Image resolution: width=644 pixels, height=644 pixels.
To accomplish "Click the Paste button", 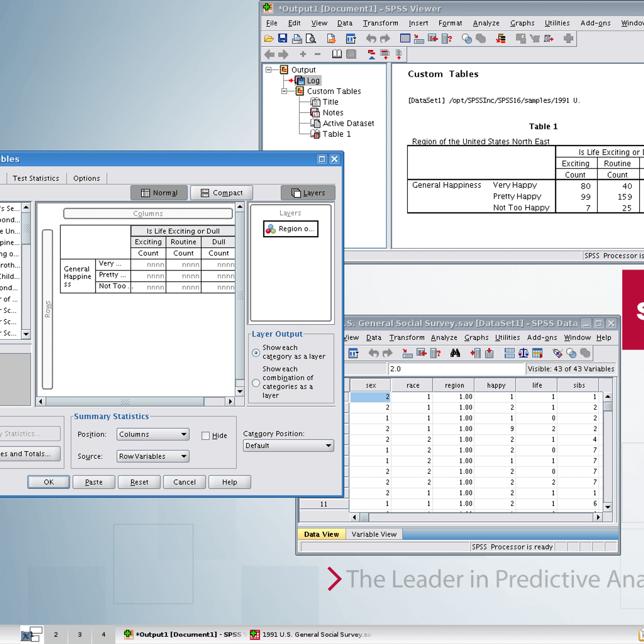I will [94, 482].
